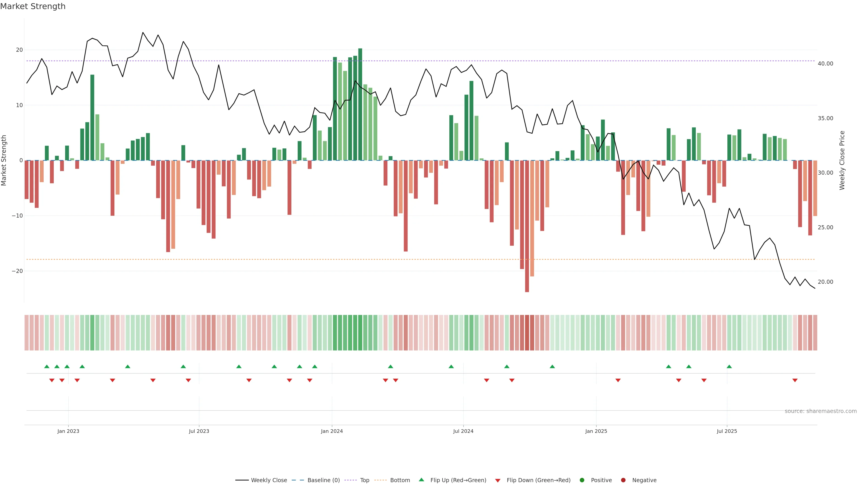Click the Market Strength chart title
This screenshot has width=868, height=488.
33,6
